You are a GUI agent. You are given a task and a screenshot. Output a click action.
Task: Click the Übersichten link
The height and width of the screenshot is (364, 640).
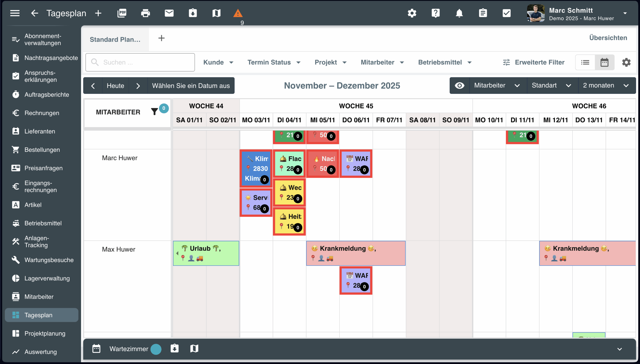[608, 38]
